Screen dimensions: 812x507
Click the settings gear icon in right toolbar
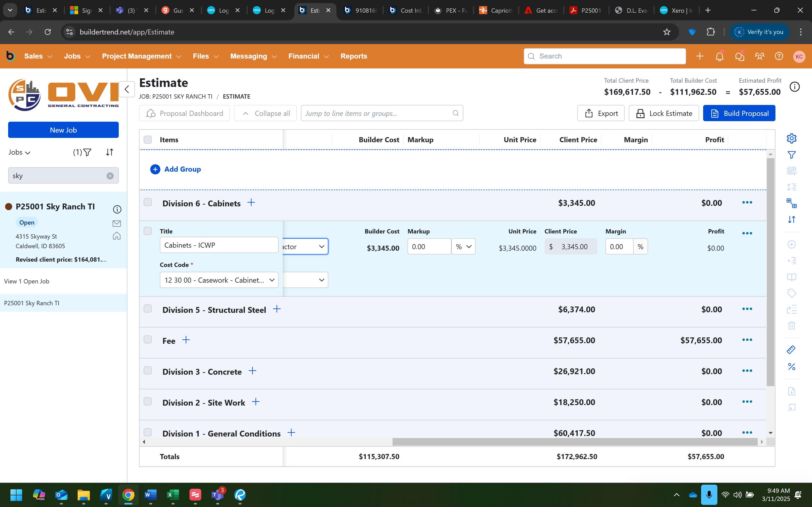coord(791,138)
